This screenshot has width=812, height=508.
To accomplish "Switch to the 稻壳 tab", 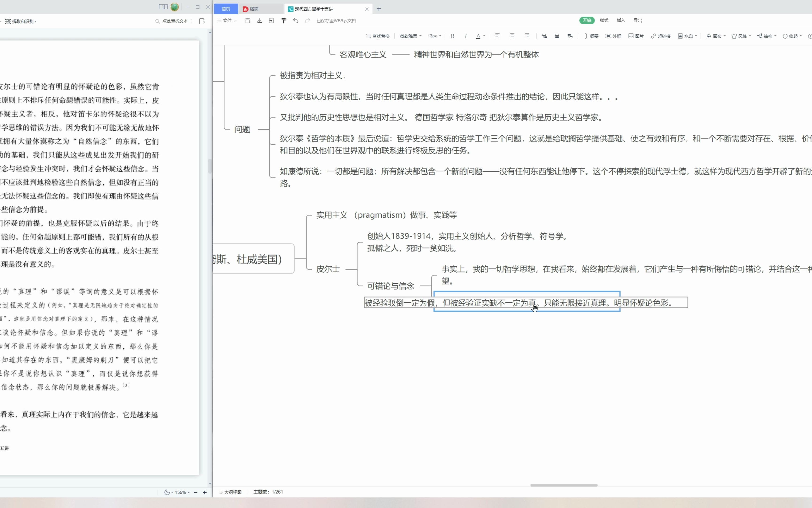I will click(261, 9).
